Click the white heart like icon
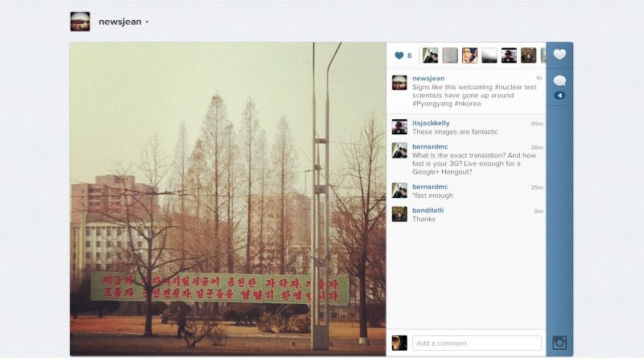The image size is (644, 362). [x=559, y=54]
